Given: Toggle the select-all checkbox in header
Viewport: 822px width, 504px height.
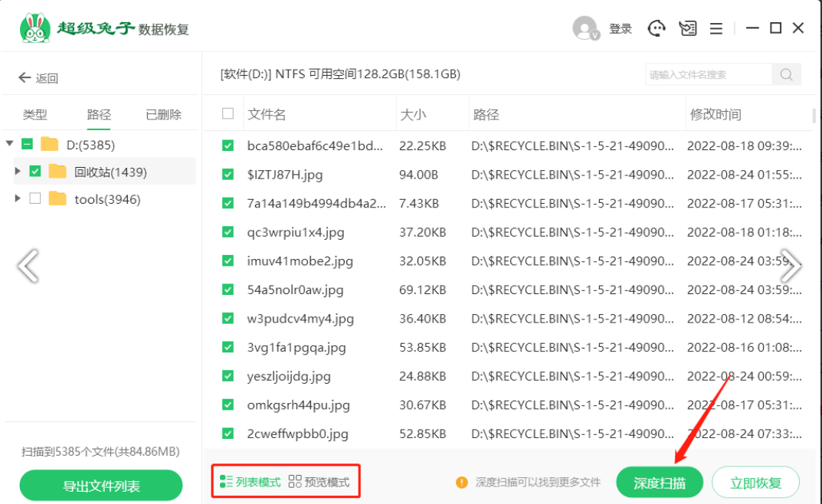Looking at the screenshot, I should [x=228, y=113].
